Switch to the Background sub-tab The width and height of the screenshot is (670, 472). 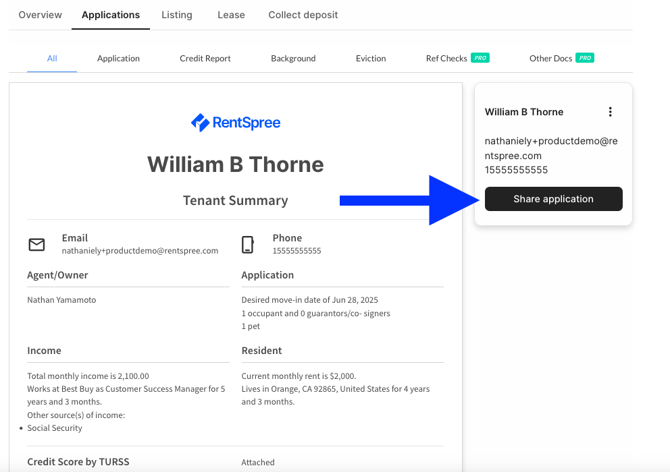pos(293,59)
